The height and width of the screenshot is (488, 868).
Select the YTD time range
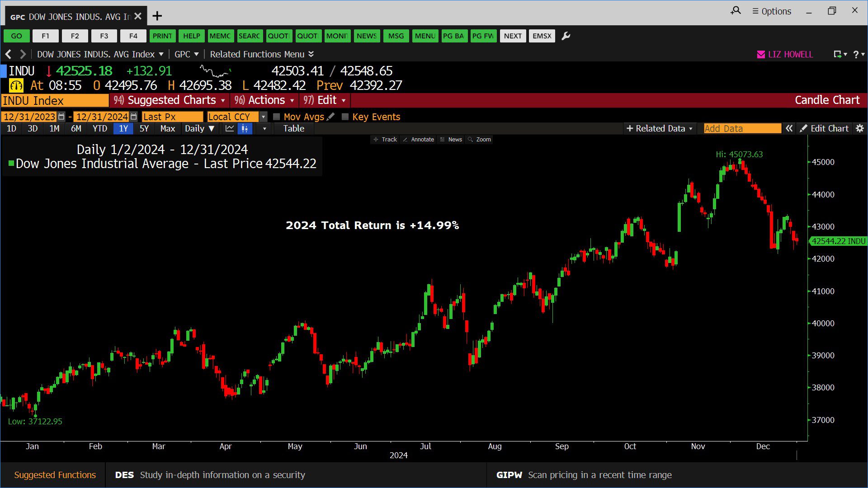pyautogui.click(x=100, y=129)
